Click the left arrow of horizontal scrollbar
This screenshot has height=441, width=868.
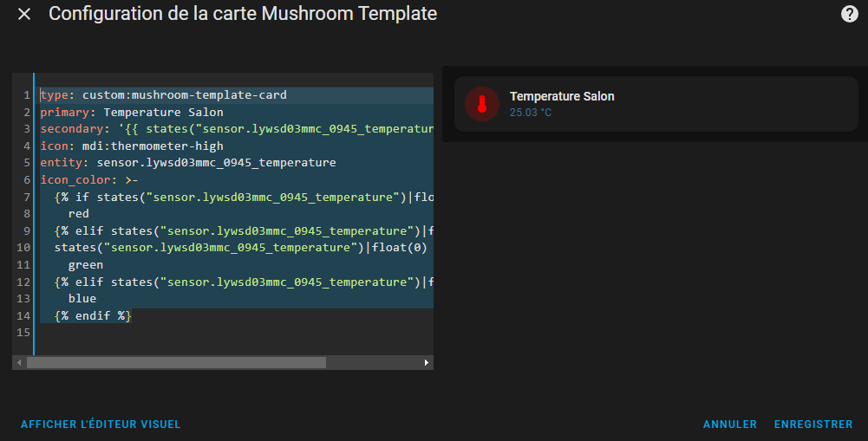(19, 362)
